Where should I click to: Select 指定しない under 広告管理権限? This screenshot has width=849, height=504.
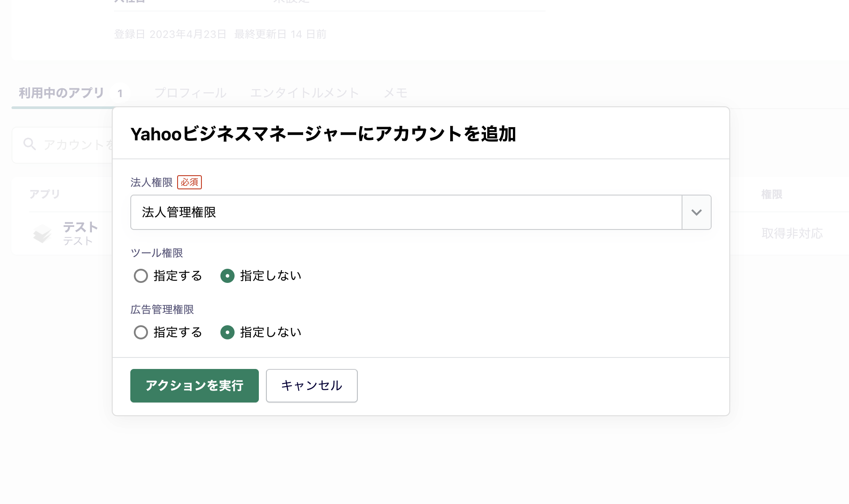[x=227, y=332]
